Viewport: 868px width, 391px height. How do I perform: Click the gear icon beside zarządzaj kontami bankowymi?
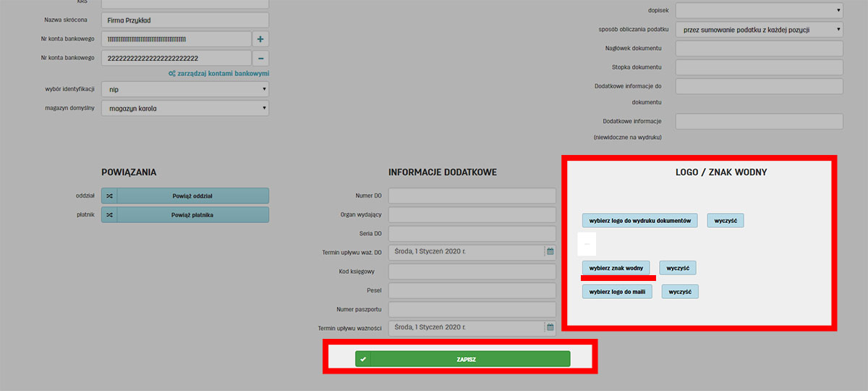pyautogui.click(x=171, y=74)
